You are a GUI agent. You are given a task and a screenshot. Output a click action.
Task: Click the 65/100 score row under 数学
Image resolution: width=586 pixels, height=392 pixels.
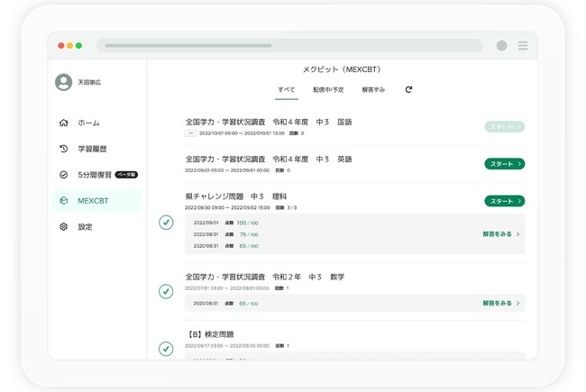tap(225, 304)
